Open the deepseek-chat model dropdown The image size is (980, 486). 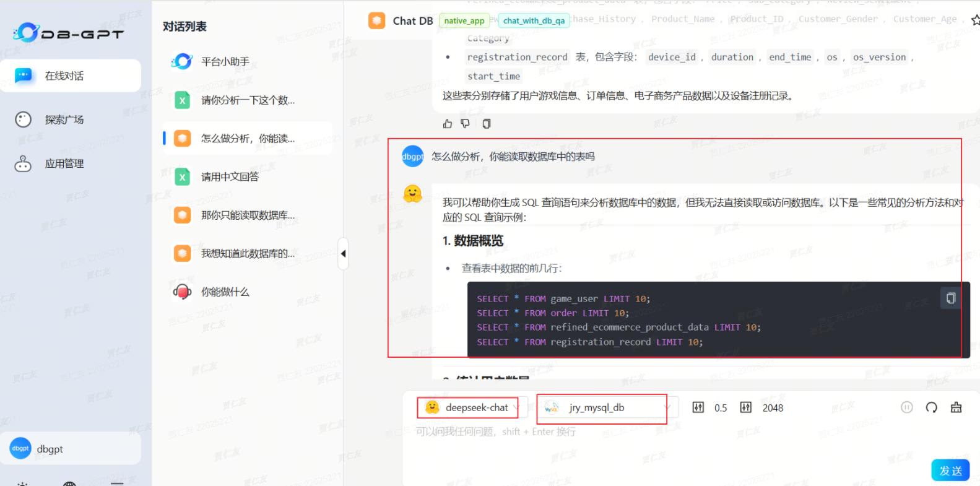coord(473,407)
